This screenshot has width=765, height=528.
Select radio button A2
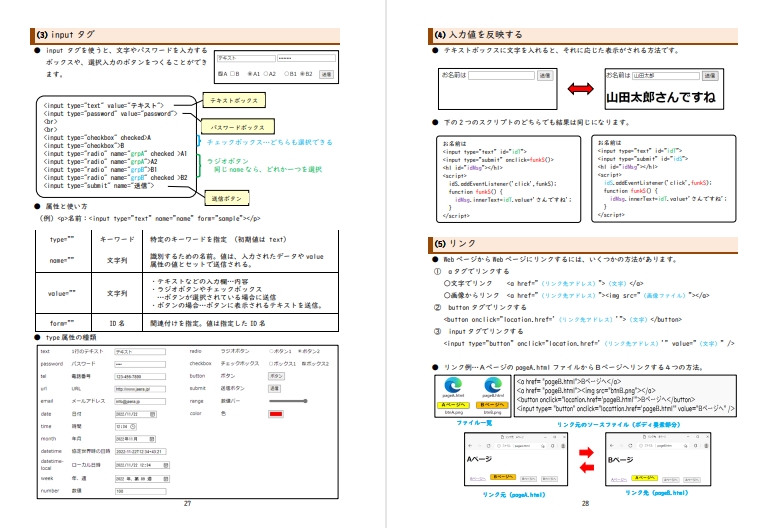click(266, 74)
